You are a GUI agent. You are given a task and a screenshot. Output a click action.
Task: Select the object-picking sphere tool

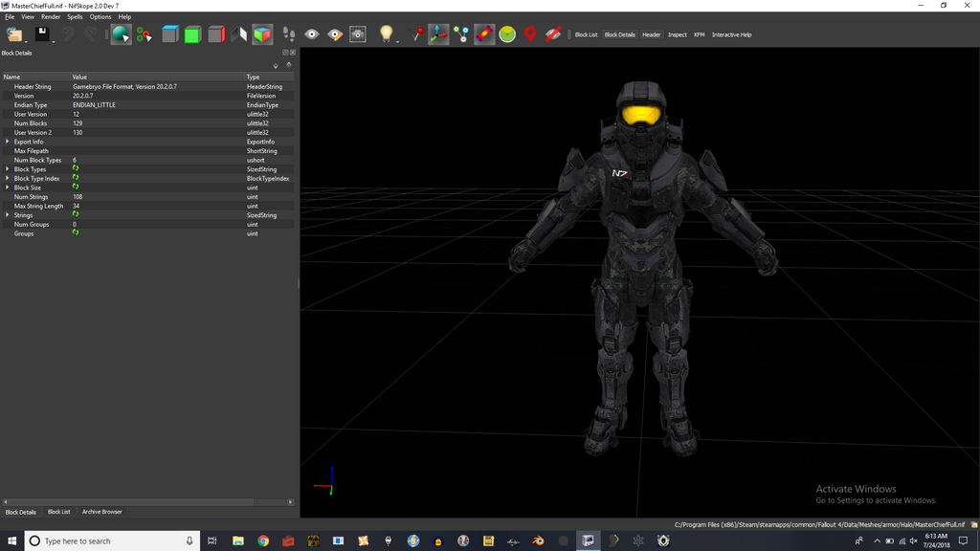tap(121, 34)
